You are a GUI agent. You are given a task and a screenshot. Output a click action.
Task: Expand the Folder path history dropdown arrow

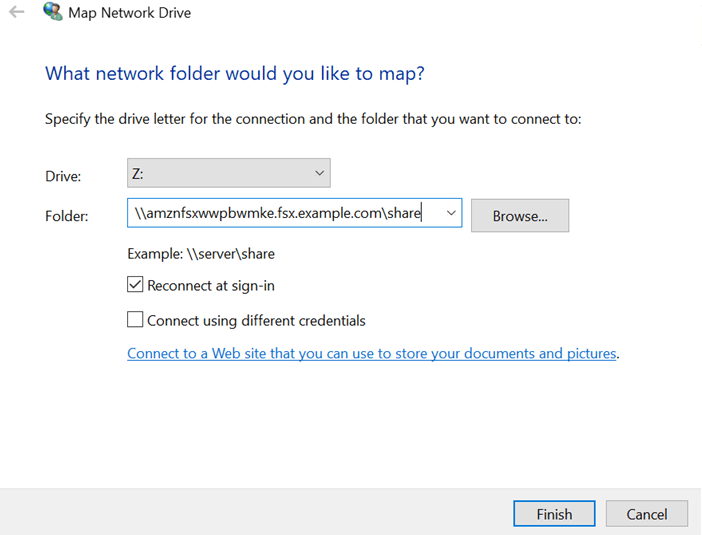[x=450, y=213]
